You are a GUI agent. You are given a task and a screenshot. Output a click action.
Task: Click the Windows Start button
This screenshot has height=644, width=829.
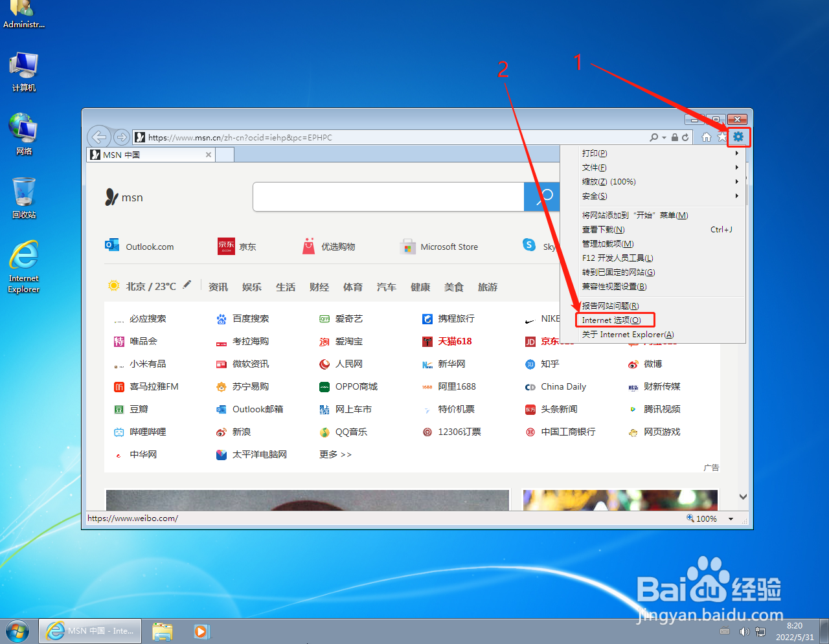click(17, 630)
